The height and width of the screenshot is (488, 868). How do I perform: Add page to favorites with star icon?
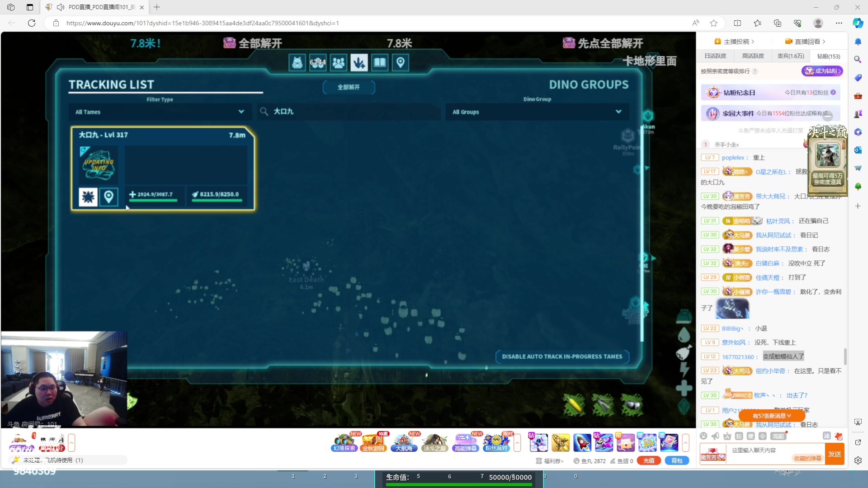[713, 23]
